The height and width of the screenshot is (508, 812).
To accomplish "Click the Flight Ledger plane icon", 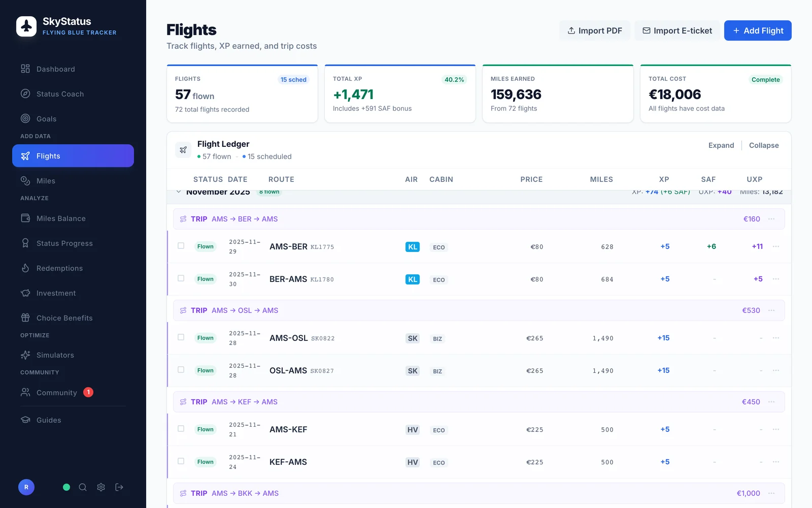I will [x=183, y=150].
